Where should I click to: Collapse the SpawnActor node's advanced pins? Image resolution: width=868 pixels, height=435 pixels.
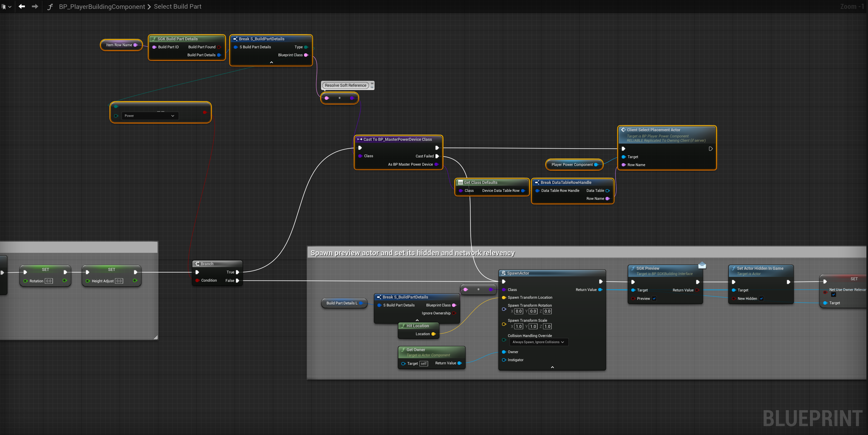(x=552, y=367)
